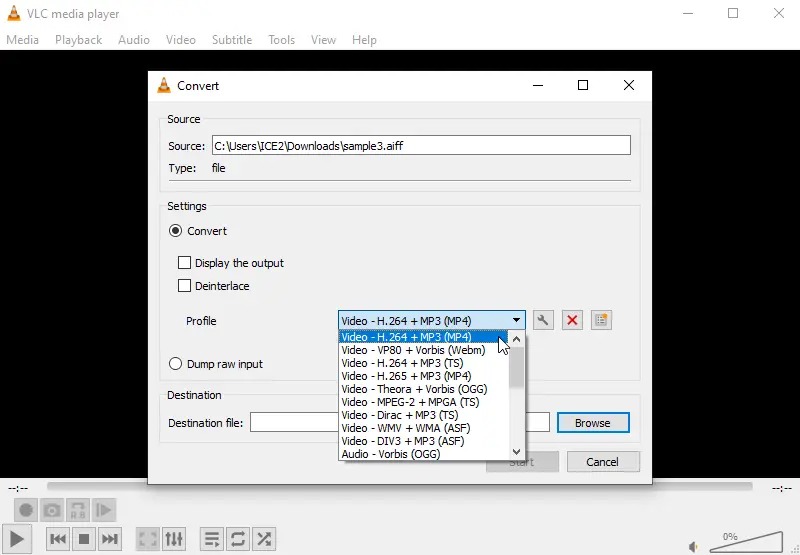Image resolution: width=800 pixels, height=555 pixels.
Task: Click the Play button in VLC
Action: 16,539
